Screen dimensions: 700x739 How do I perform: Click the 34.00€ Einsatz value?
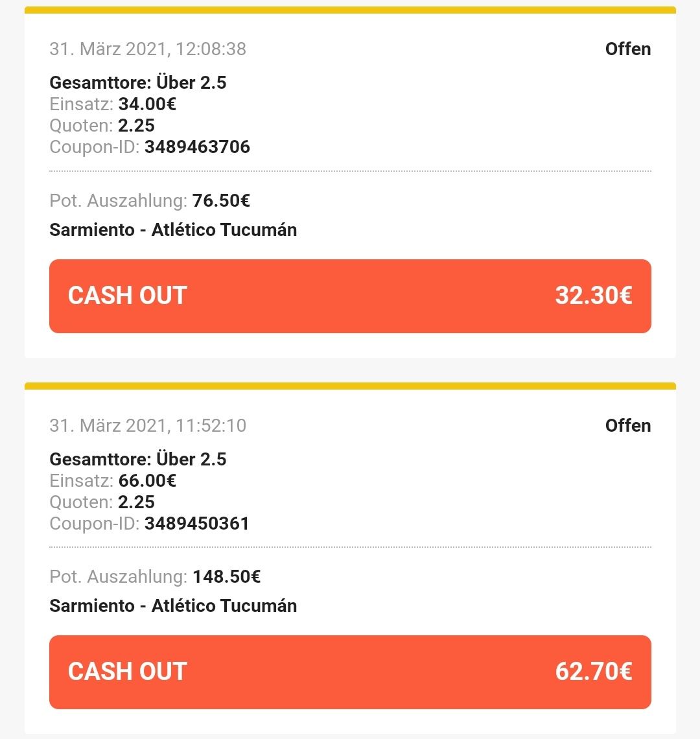(x=147, y=104)
